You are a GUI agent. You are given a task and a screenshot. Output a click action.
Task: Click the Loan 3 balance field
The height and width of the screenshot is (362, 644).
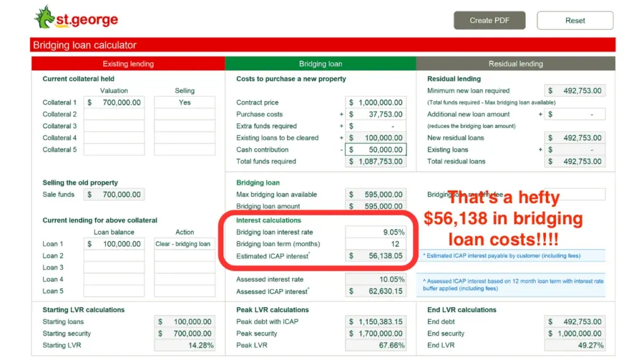pos(114,267)
